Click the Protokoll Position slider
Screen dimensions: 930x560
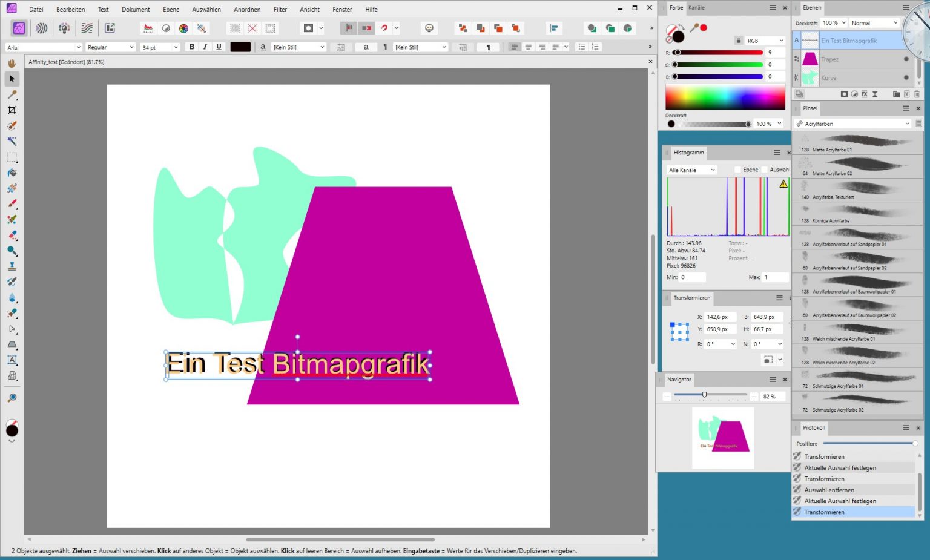click(x=869, y=444)
